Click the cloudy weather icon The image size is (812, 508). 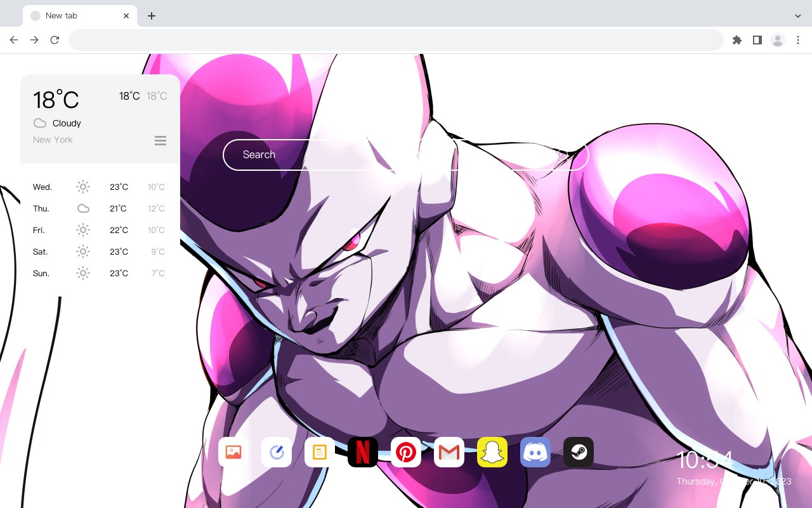click(40, 123)
